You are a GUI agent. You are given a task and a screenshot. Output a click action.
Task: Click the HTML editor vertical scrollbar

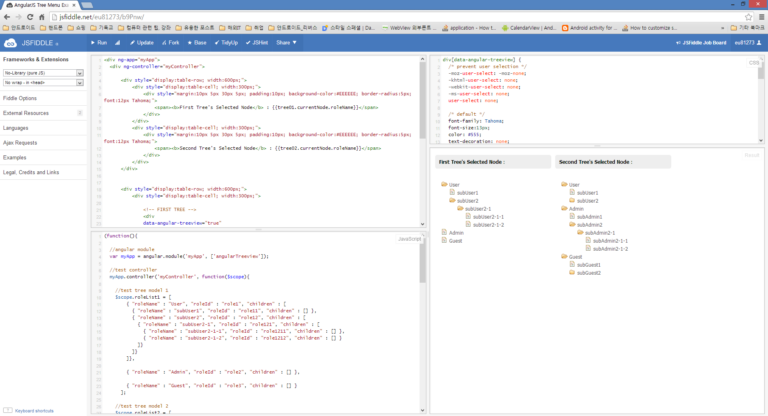pyautogui.click(x=422, y=100)
